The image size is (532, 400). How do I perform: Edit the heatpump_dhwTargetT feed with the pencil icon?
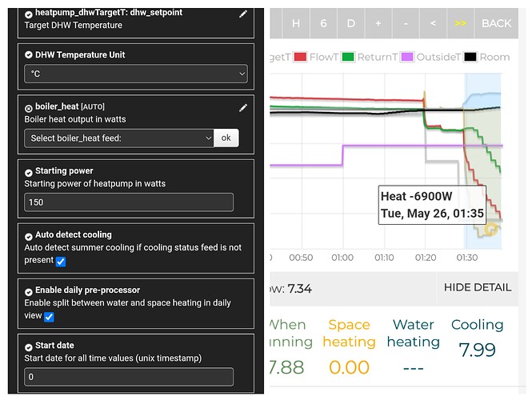[x=243, y=14]
